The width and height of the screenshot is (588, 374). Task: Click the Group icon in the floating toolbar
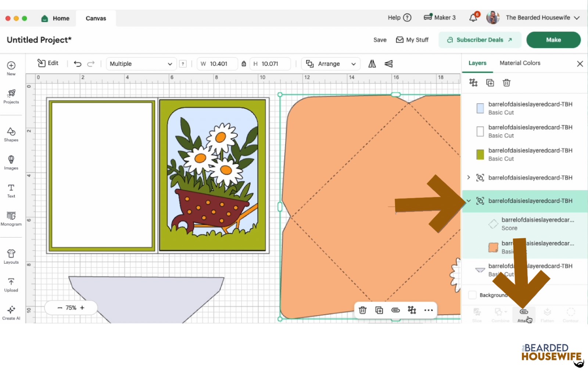[412, 310]
